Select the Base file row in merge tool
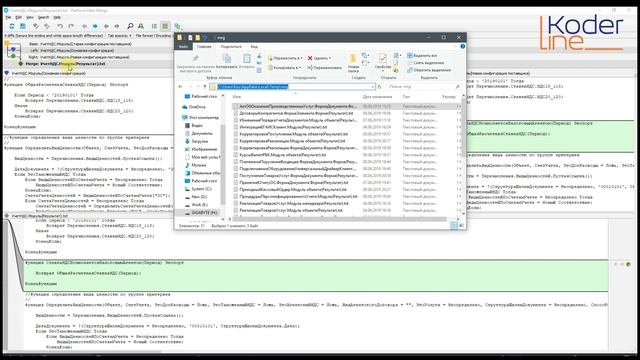 (x=80, y=44)
